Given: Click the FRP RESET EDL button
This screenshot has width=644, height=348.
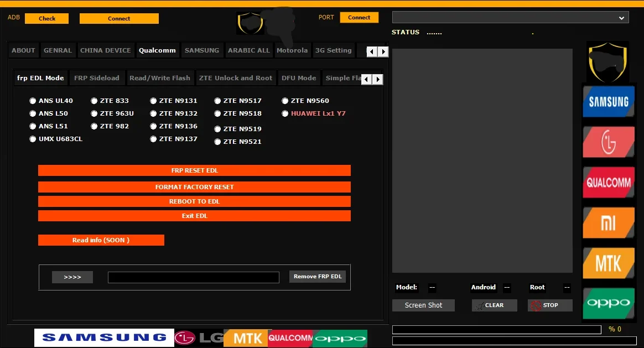Looking at the screenshot, I should coord(194,170).
